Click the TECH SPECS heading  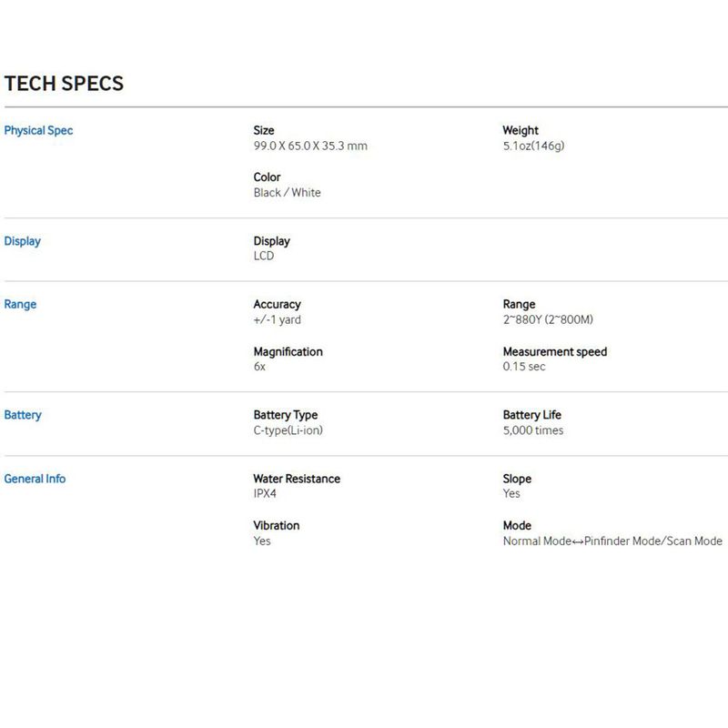pyautogui.click(x=64, y=84)
